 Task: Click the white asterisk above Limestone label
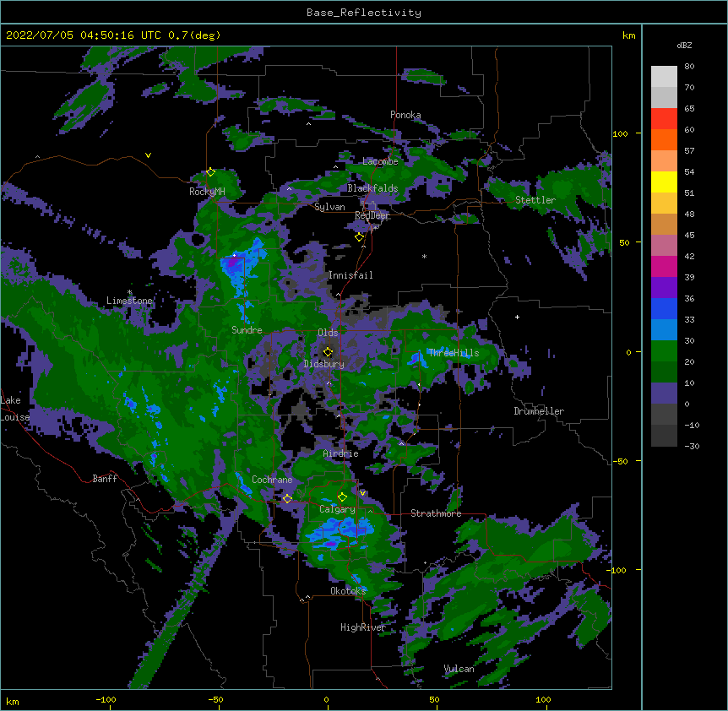tap(129, 292)
